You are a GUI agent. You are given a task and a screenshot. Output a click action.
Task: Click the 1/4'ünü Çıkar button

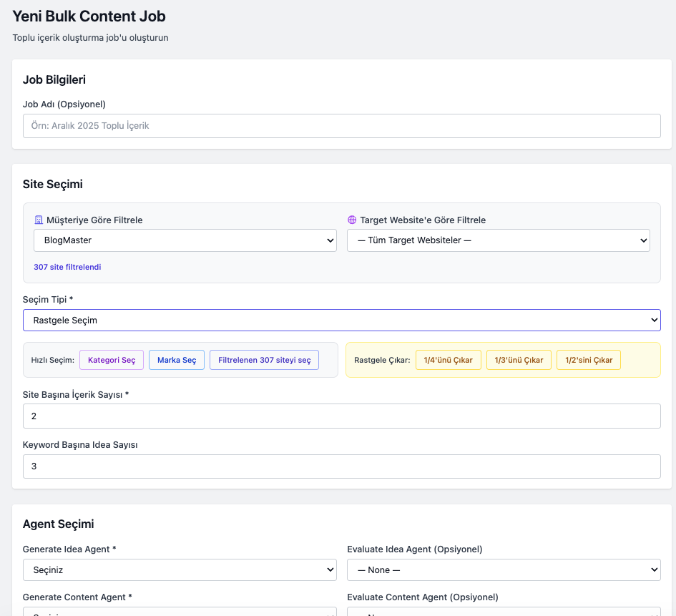[448, 360]
